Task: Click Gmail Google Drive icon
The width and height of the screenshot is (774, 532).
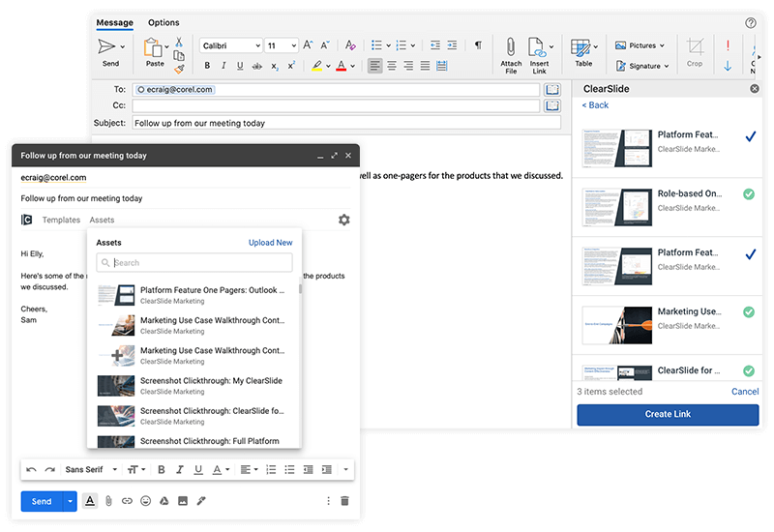Action: (x=164, y=501)
